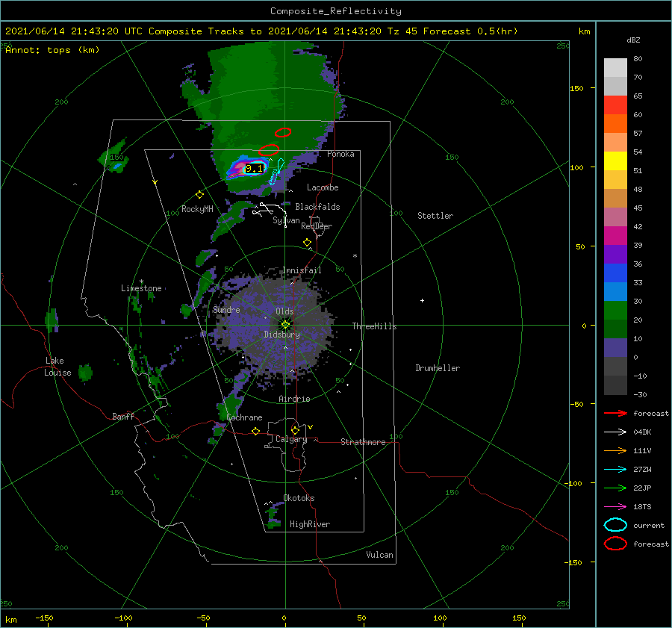This screenshot has height=628, width=672.
Task: Click the orange 111V arrow in legend
Action: click(615, 450)
